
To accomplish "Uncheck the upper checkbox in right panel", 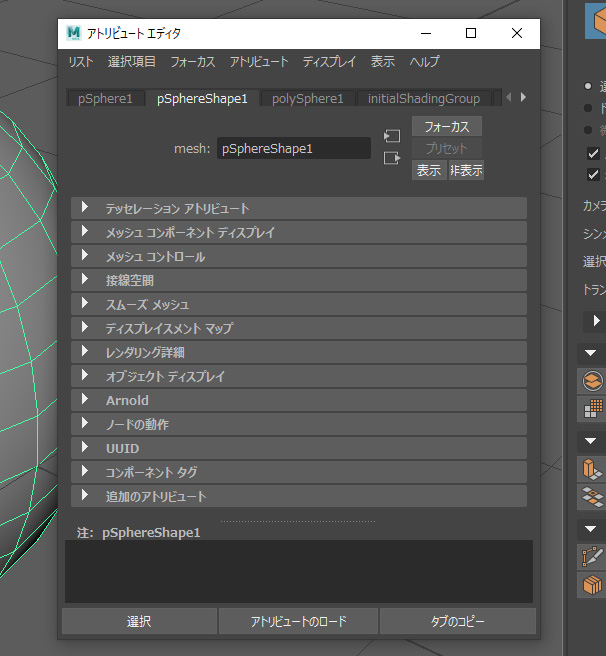I will click(x=594, y=153).
